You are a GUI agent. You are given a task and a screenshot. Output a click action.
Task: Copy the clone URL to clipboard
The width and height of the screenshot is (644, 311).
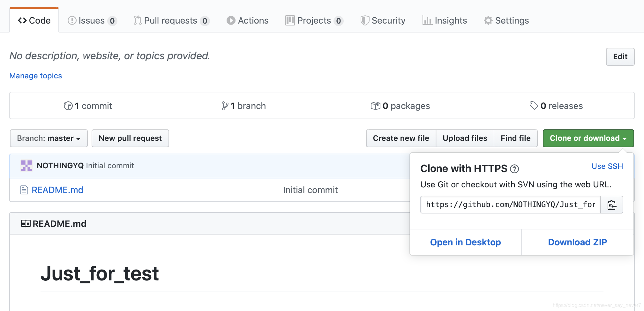tap(611, 205)
